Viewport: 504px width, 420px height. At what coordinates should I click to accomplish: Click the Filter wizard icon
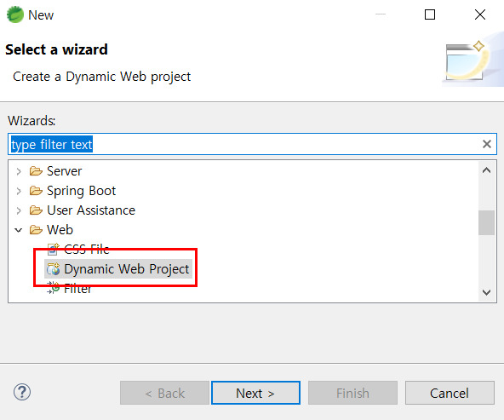coord(53,288)
